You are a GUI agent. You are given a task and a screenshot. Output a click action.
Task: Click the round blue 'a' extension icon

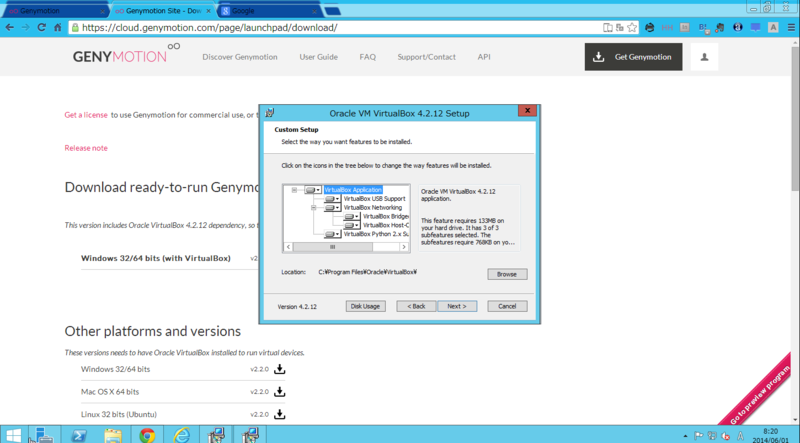point(738,28)
